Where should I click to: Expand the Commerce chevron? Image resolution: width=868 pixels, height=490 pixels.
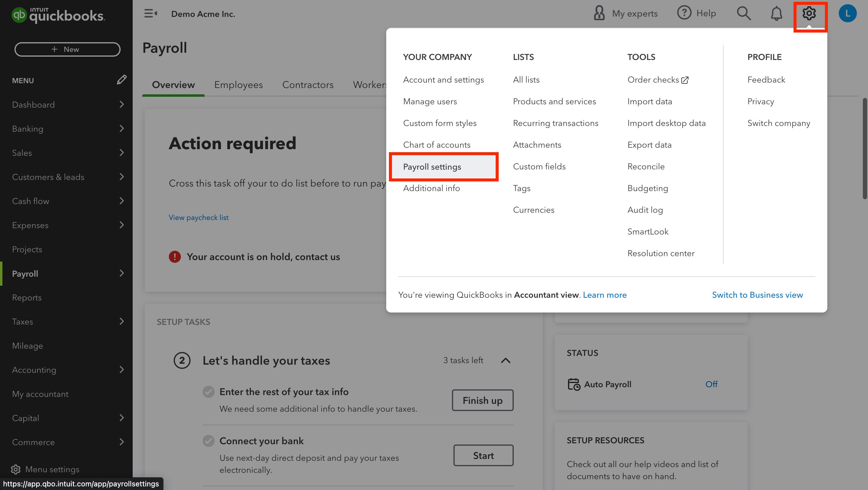(x=122, y=442)
